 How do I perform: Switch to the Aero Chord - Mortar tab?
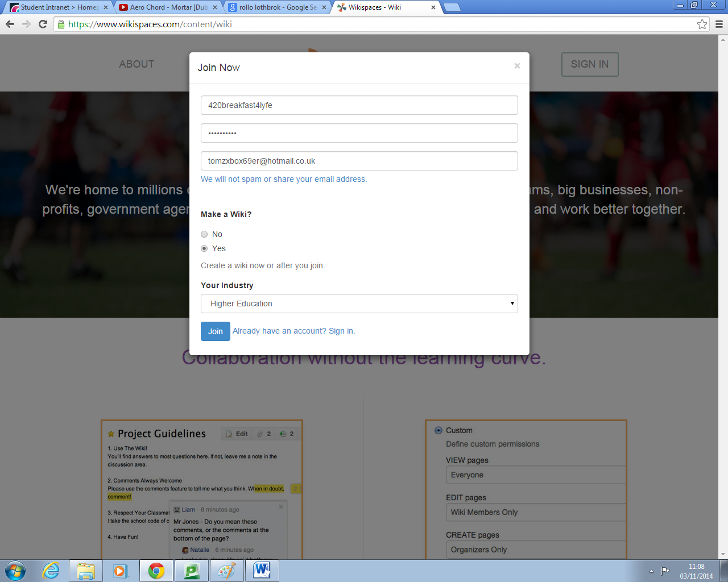click(168, 7)
